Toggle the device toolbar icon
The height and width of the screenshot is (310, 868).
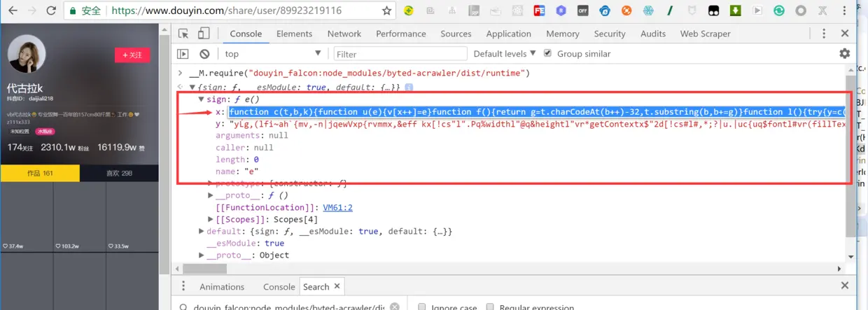click(x=204, y=34)
